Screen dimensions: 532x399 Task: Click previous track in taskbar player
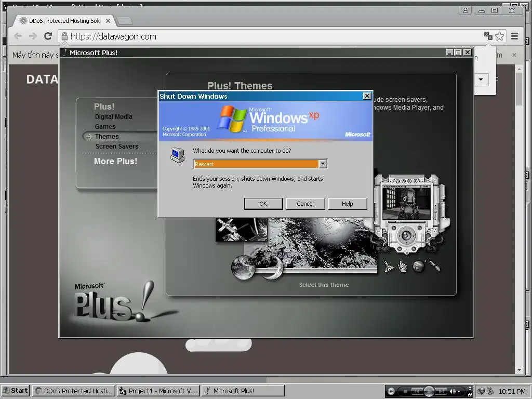(417, 391)
